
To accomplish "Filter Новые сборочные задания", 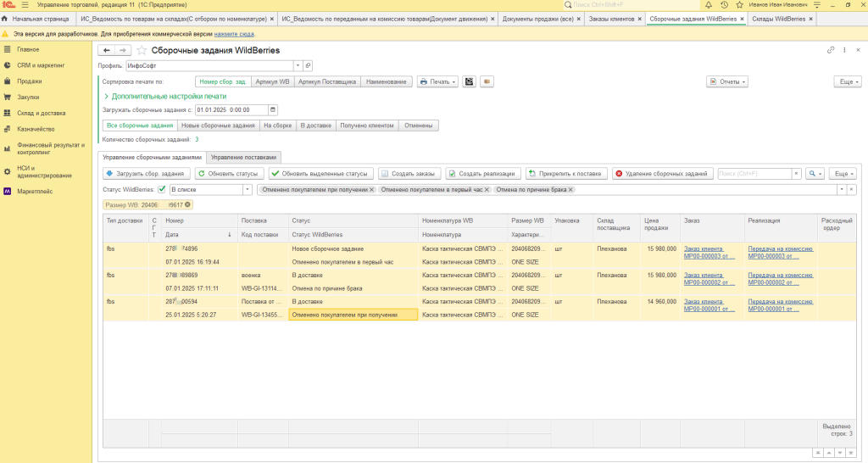I will click(218, 126).
